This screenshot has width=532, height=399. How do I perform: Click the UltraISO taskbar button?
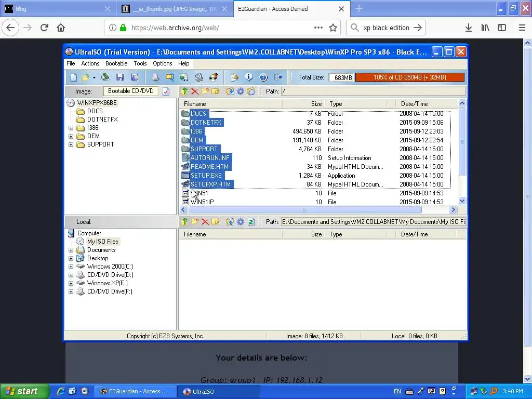pyautogui.click(x=219, y=392)
